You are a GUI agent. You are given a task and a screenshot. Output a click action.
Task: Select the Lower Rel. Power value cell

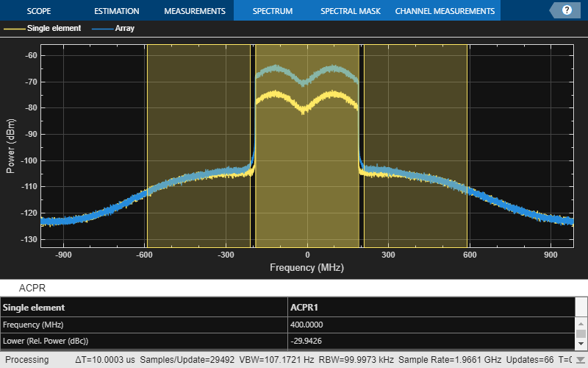coord(430,341)
